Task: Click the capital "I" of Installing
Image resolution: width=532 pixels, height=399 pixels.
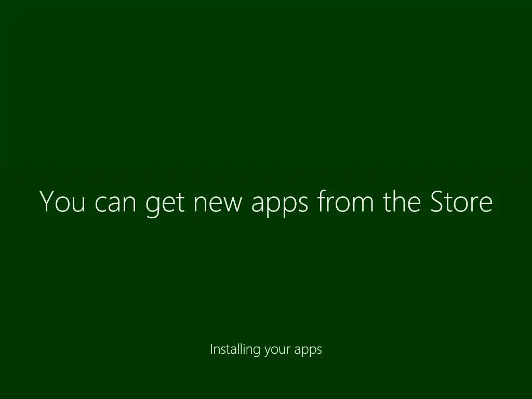Action: (x=211, y=349)
